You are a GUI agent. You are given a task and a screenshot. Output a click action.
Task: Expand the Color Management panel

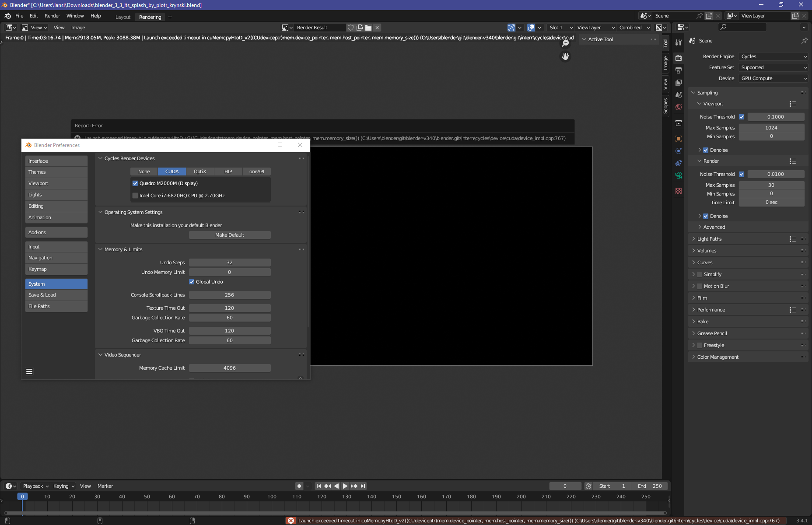coord(717,357)
